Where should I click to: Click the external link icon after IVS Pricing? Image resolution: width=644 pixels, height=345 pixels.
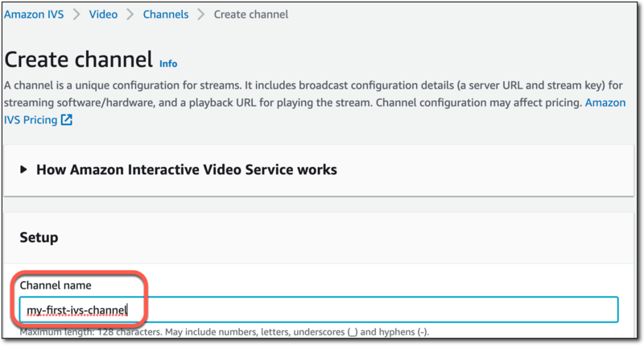coord(67,119)
